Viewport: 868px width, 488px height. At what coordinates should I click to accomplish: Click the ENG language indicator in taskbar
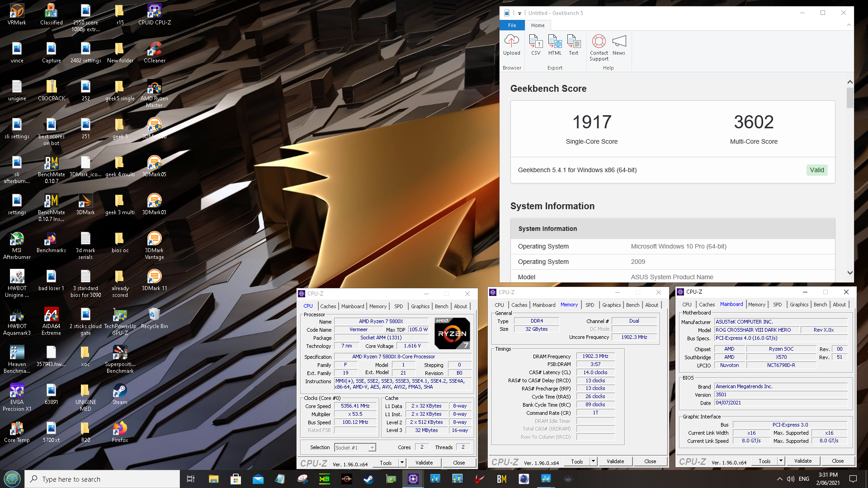[x=804, y=479]
